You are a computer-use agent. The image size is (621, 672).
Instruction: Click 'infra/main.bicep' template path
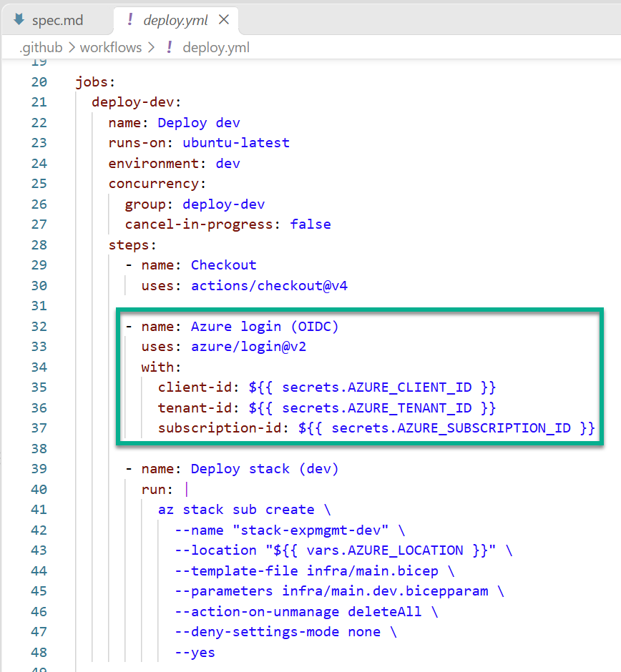[372, 571]
